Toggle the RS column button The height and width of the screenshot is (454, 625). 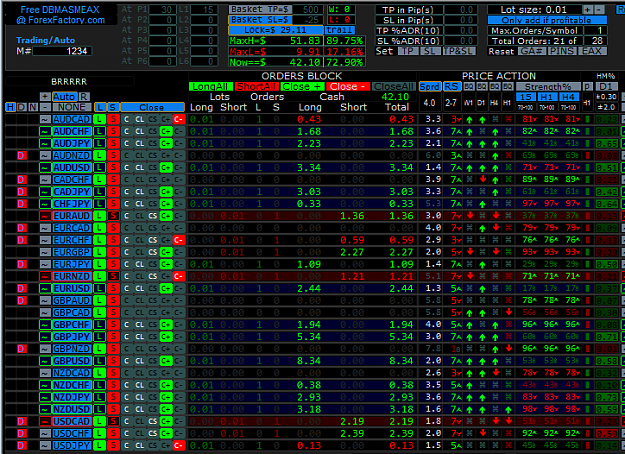pos(451,86)
